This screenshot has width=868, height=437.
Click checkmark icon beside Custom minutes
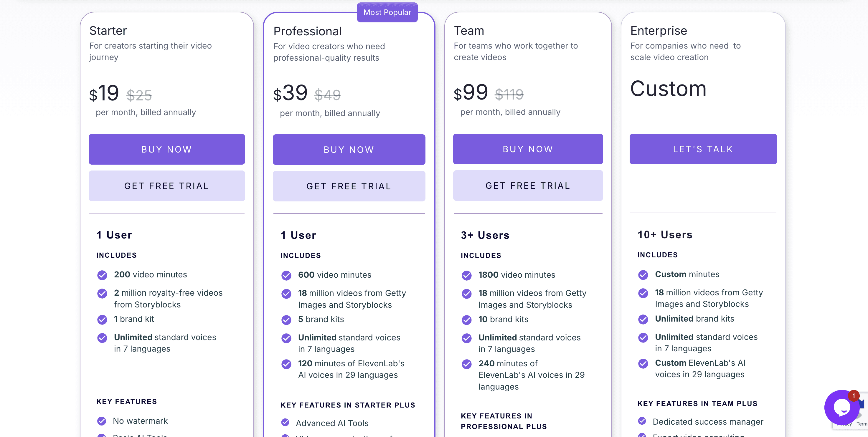point(643,275)
